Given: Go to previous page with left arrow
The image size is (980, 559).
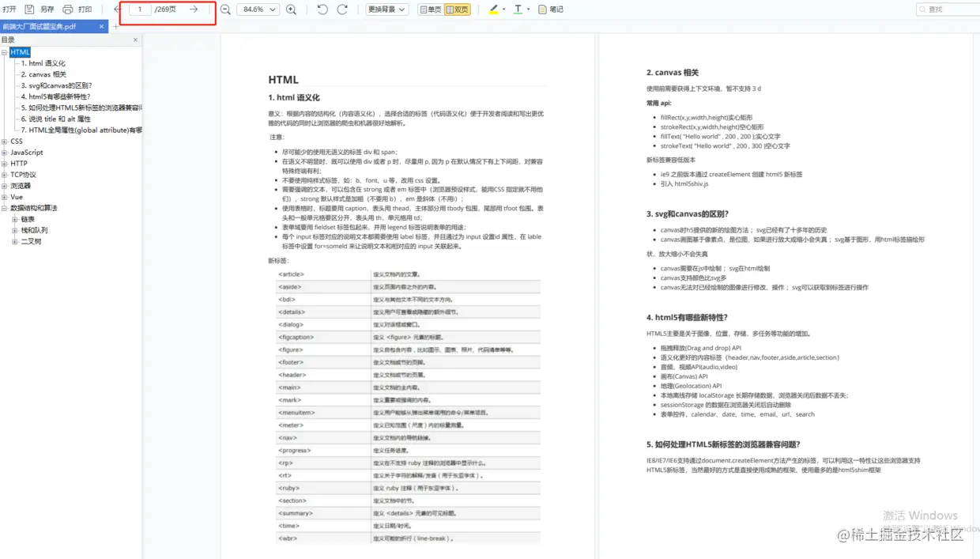Looking at the screenshot, I should click(x=117, y=9).
